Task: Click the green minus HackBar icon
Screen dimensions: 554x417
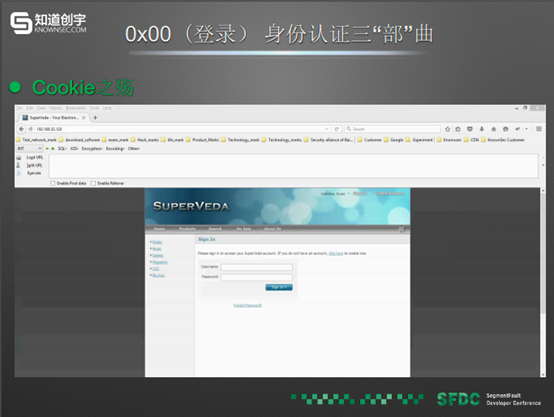Action: pyautogui.click(x=47, y=149)
